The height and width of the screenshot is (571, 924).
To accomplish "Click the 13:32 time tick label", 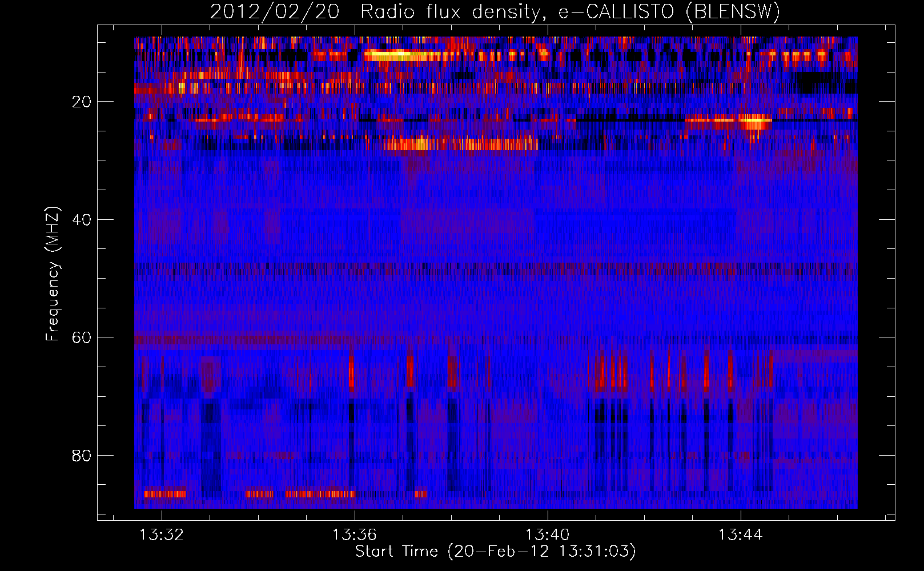I will coord(162,535).
